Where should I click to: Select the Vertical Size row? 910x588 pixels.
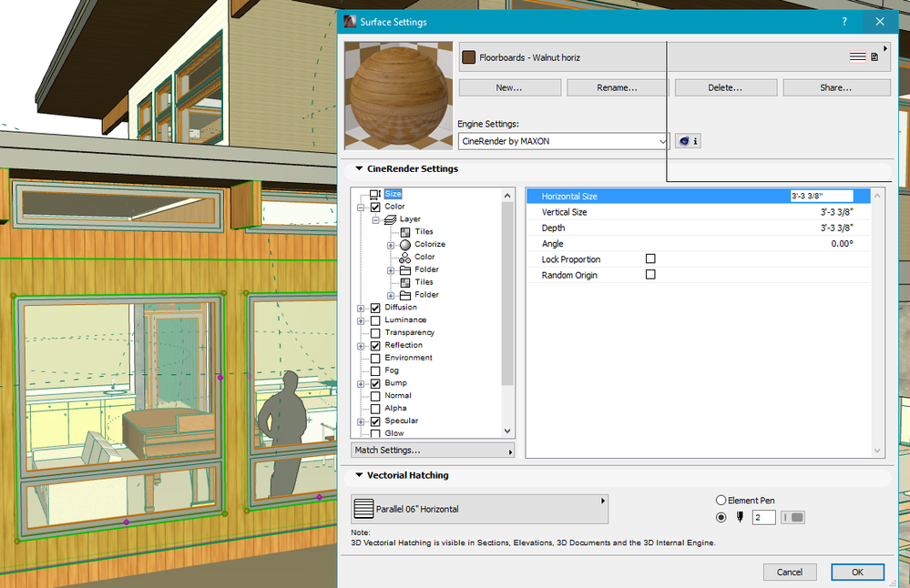coord(698,212)
